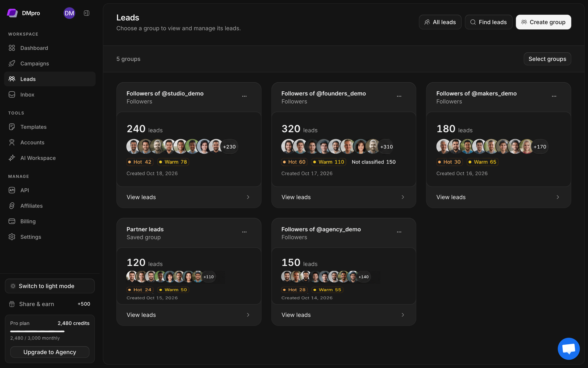View leads of Partner leads group
This screenshot has width=588, height=368.
(189, 315)
